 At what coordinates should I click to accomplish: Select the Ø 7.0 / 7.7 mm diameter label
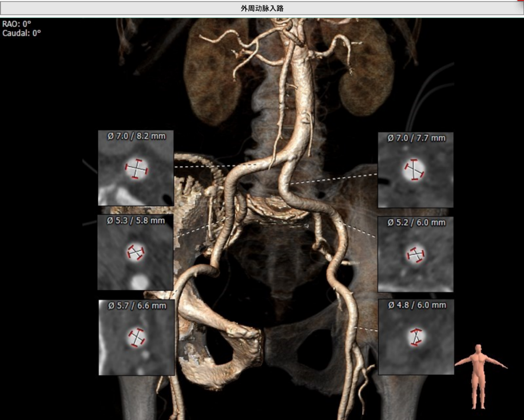pos(416,138)
